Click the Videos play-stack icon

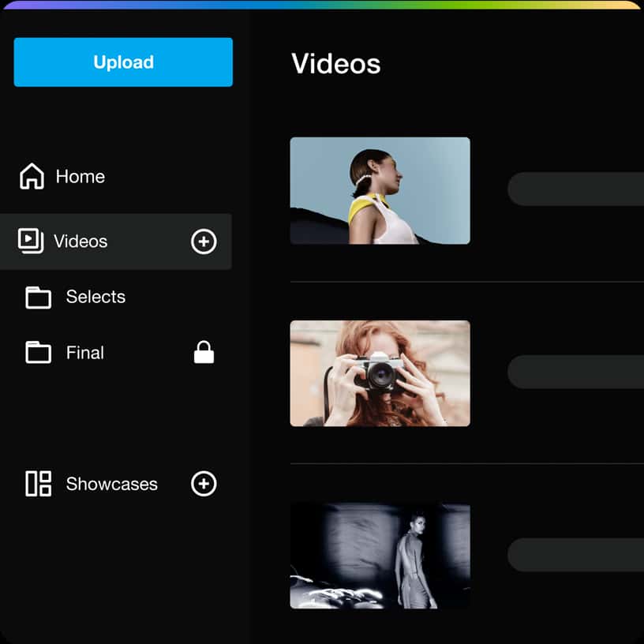click(x=31, y=241)
